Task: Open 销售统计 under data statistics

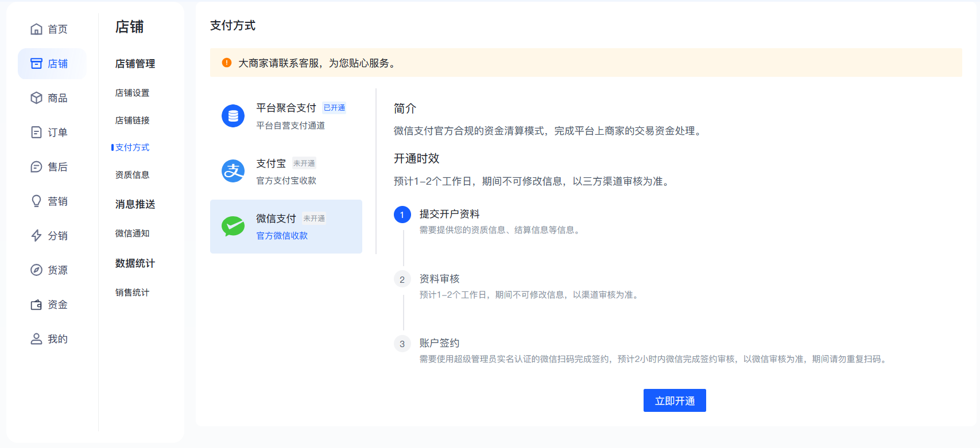Action: click(132, 293)
